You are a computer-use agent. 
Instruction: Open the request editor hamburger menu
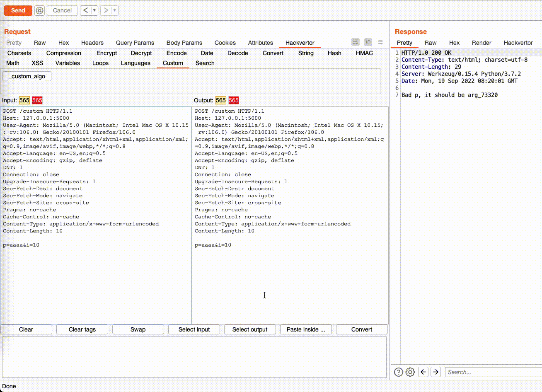(x=380, y=42)
